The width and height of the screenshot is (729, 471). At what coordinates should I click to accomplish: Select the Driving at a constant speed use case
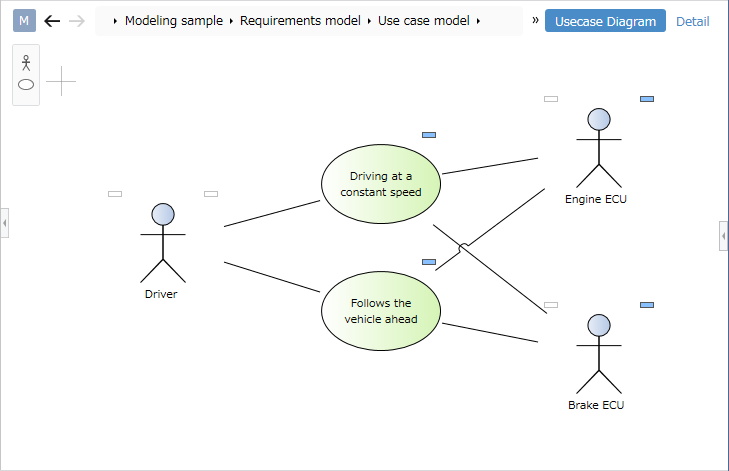click(x=381, y=184)
